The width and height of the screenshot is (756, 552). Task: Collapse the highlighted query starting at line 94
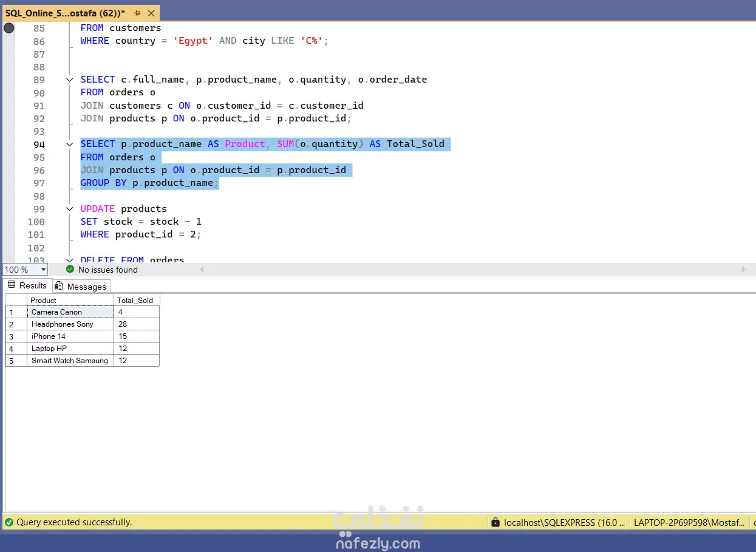point(69,144)
